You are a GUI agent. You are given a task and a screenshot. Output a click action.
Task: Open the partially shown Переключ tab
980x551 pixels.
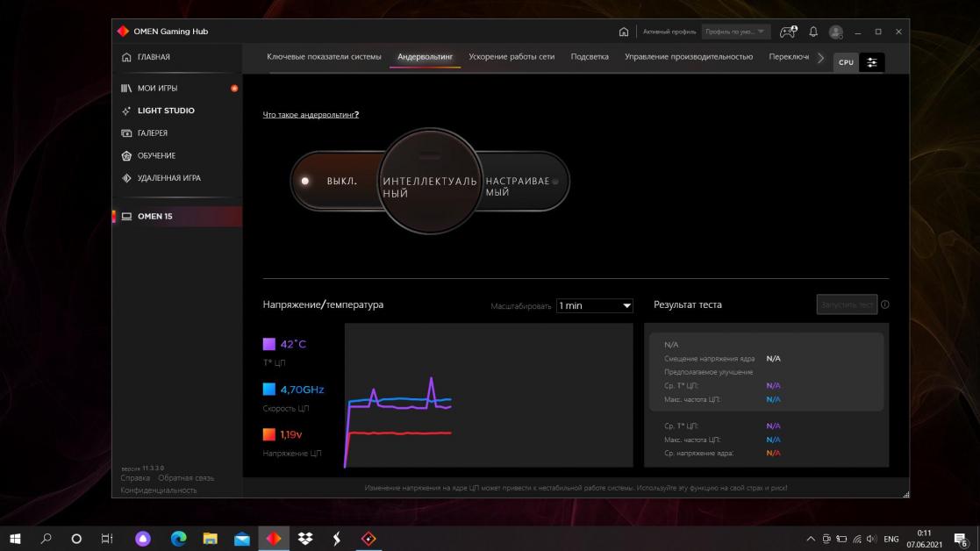tap(789, 57)
